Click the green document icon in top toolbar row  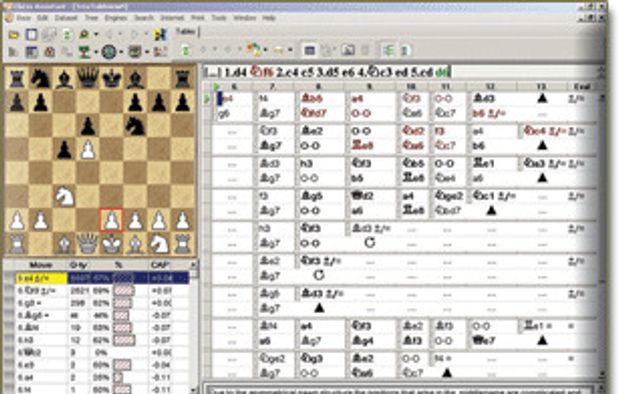click(67, 35)
